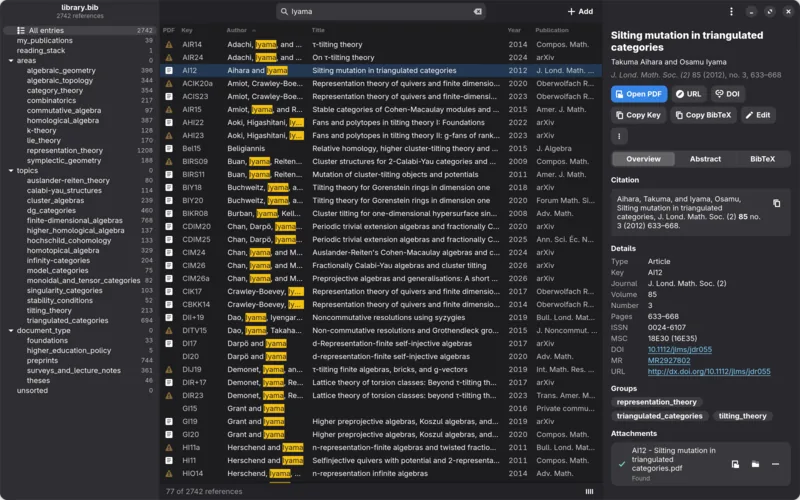The image size is (800, 500).
Task: Clear the search field with the backspace icon
Action: coord(478,11)
